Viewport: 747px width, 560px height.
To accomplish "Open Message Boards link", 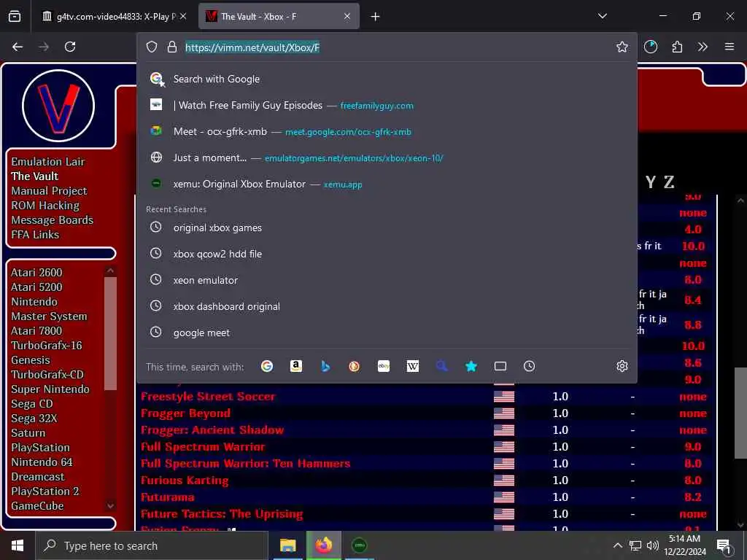I will (53, 220).
